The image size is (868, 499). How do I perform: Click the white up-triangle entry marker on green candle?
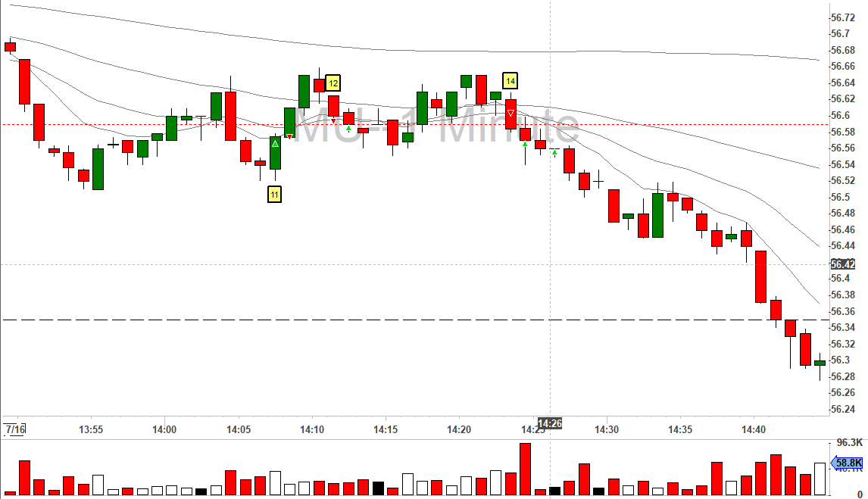[275, 144]
